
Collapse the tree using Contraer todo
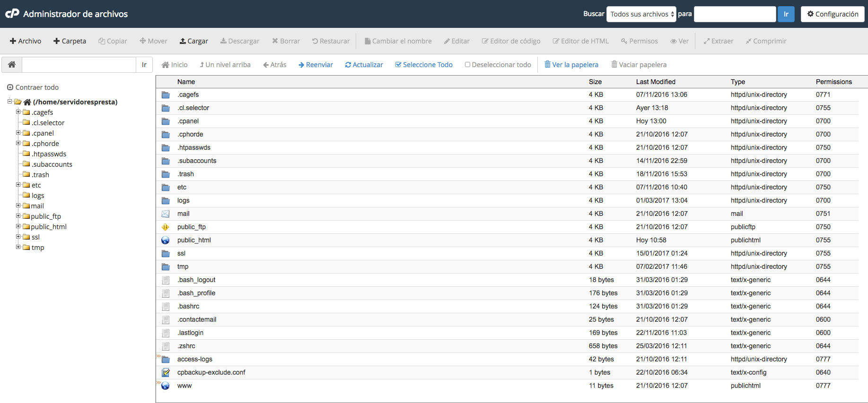coord(33,87)
